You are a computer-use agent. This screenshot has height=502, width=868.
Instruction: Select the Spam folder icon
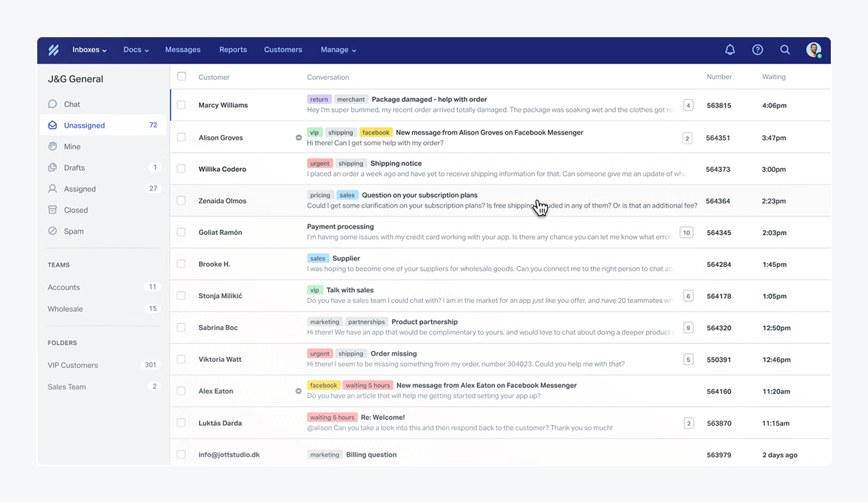53,231
